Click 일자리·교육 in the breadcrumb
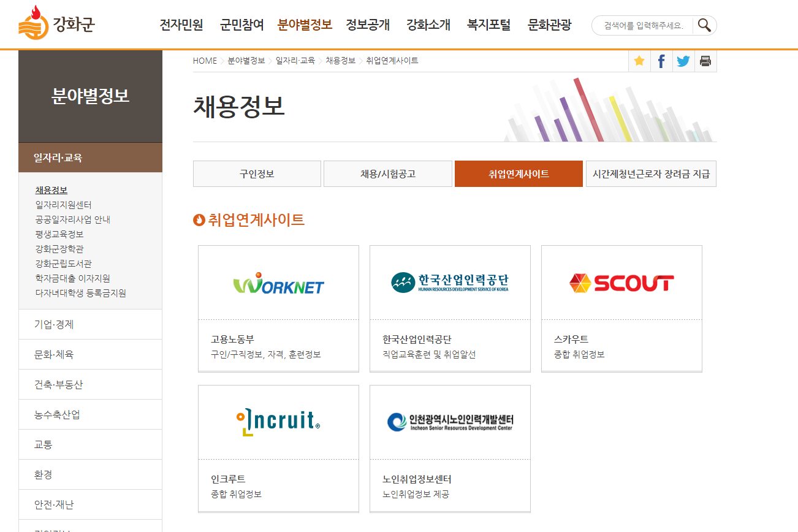The image size is (798, 532). (295, 61)
